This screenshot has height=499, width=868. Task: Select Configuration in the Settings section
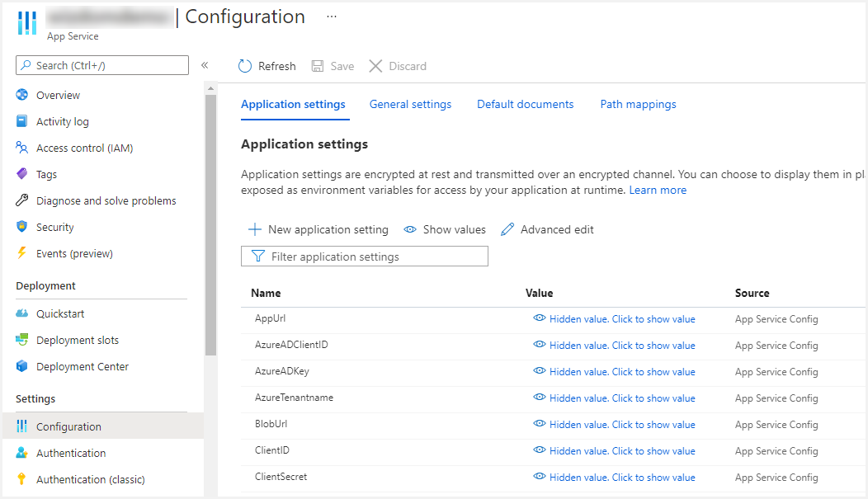(x=103, y=426)
